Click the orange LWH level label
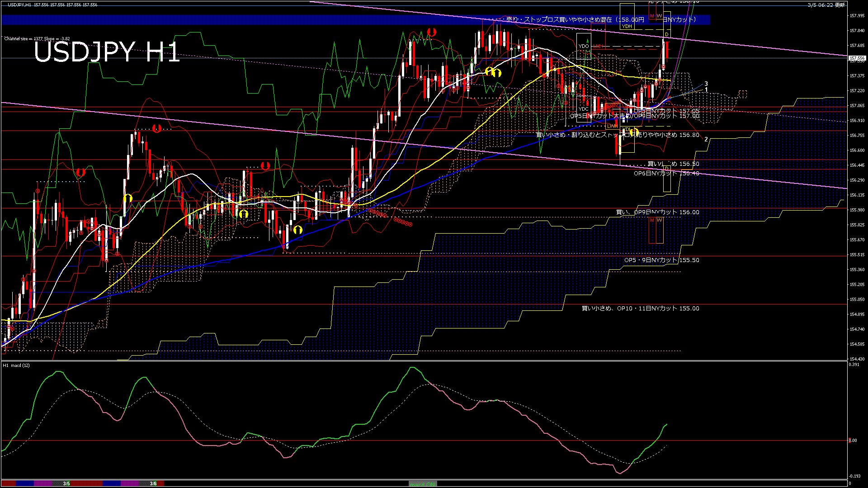This screenshot has height=488, width=868. pos(612,126)
